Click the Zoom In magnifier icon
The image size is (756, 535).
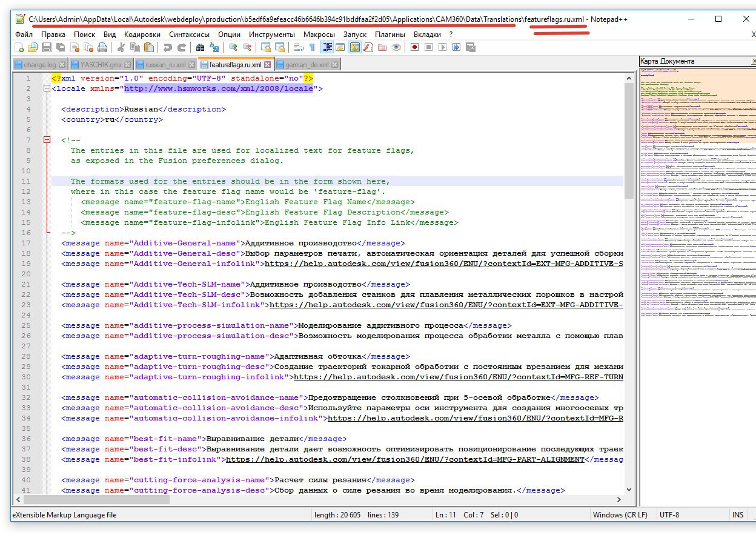(x=233, y=47)
